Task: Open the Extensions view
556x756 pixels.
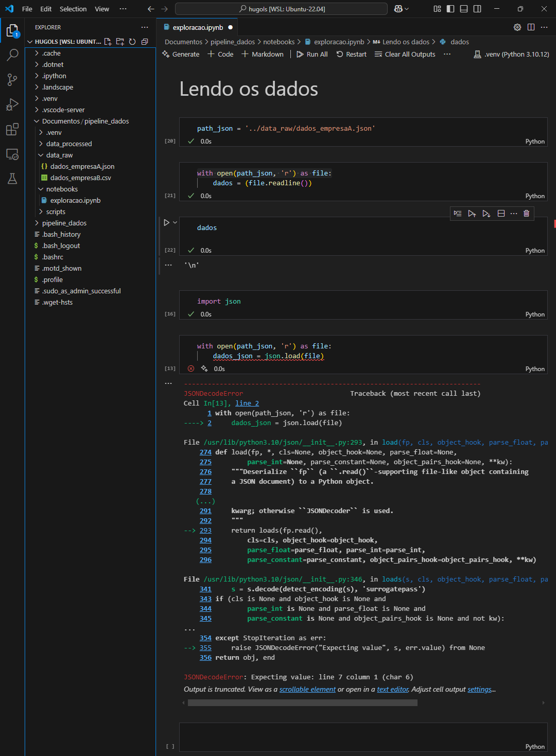Action: 12,129
